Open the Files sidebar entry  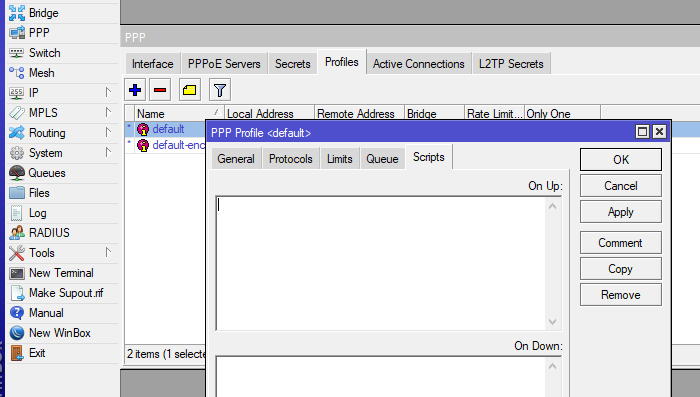pyautogui.click(x=62, y=193)
